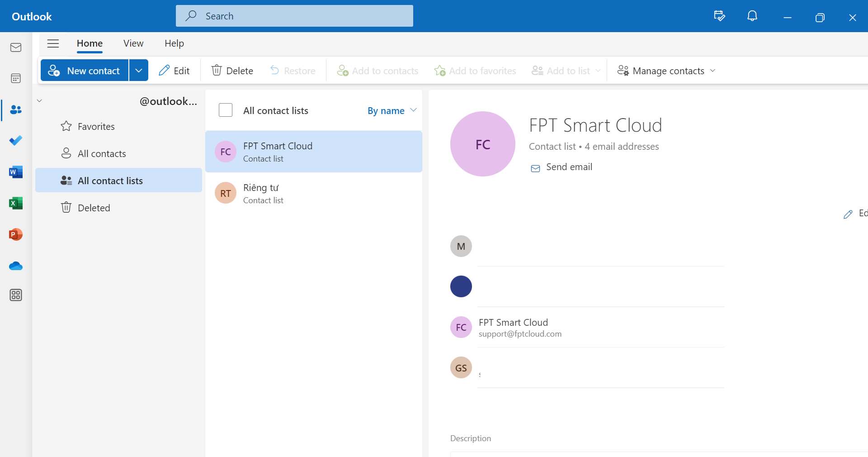Send email to FPT Smart Cloud list
This screenshot has height=457, width=868.
click(x=561, y=167)
